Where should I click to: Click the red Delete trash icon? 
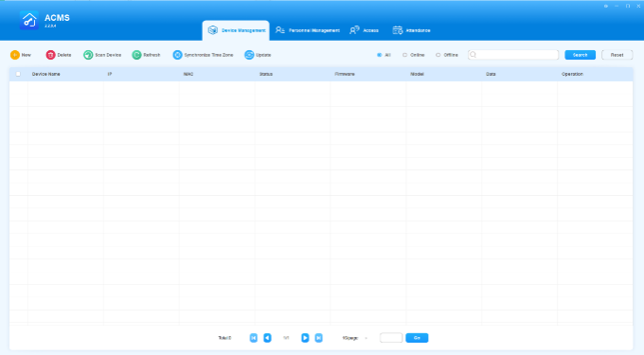point(50,55)
